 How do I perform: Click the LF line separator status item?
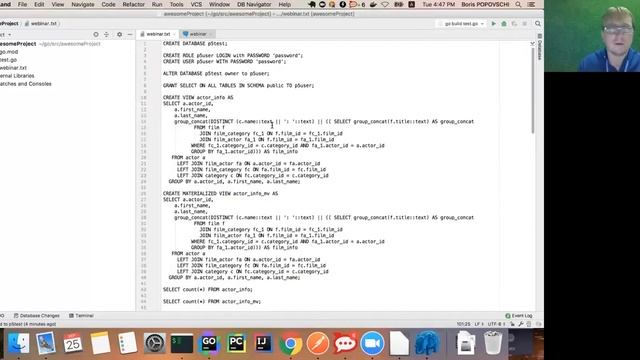(x=479, y=324)
